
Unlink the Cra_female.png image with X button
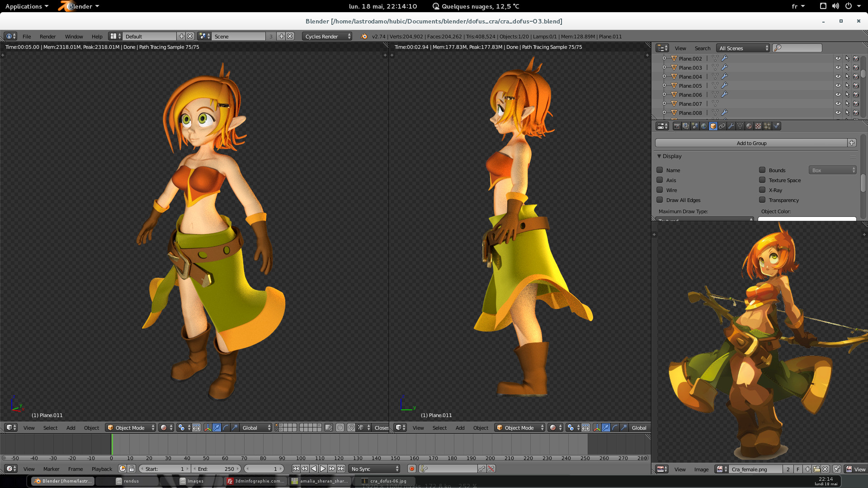pos(825,469)
